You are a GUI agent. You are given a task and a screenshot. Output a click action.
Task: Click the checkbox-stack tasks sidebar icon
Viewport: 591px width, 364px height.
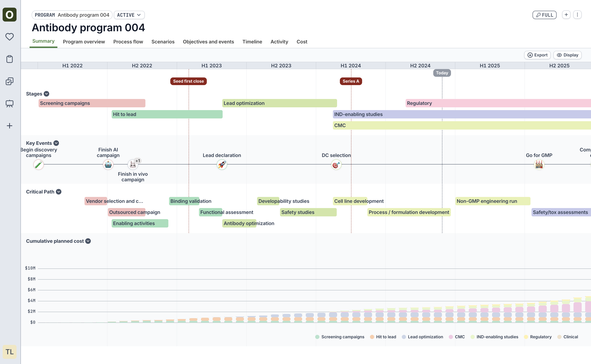coord(9,81)
